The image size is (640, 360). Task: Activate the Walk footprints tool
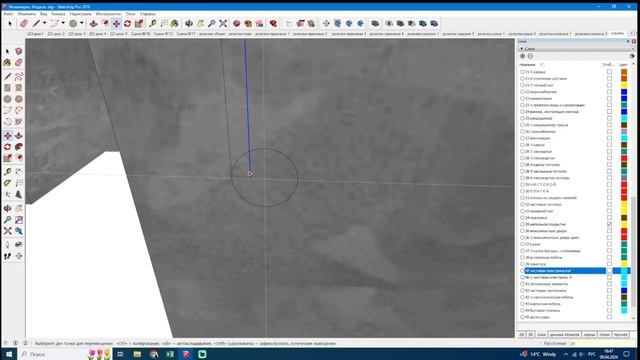7,256
